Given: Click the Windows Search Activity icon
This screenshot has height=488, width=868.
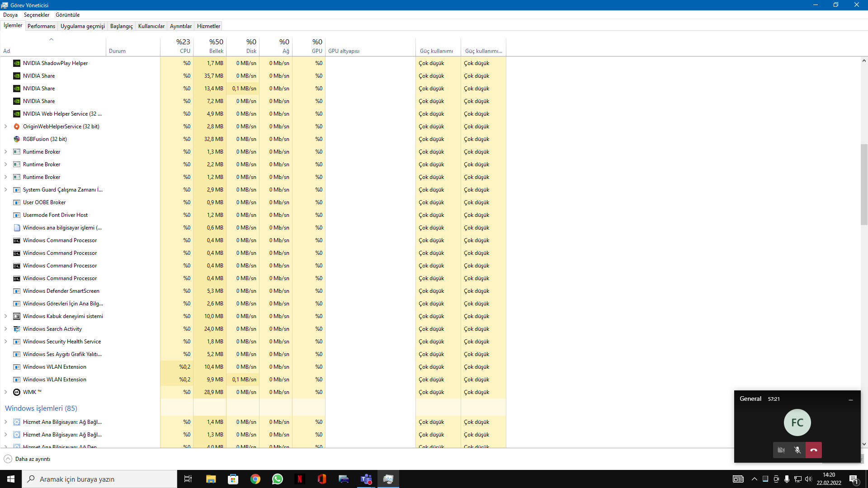Looking at the screenshot, I should (16, 329).
